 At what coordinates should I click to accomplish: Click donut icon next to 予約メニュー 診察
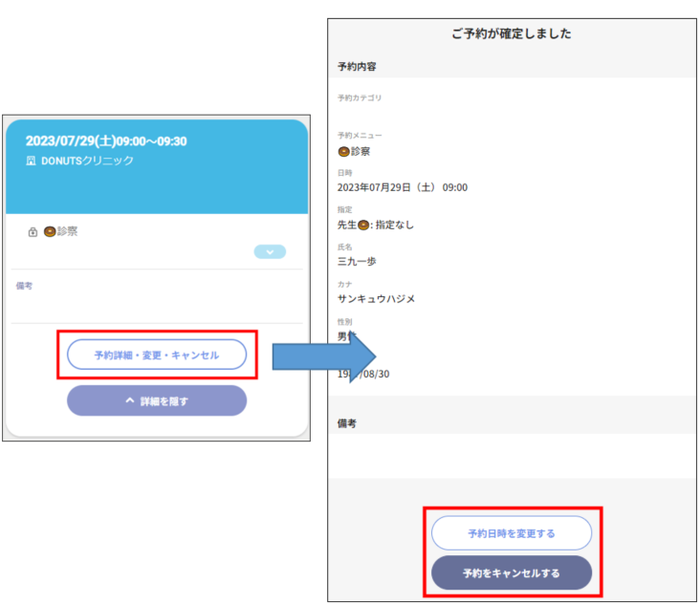tap(343, 152)
